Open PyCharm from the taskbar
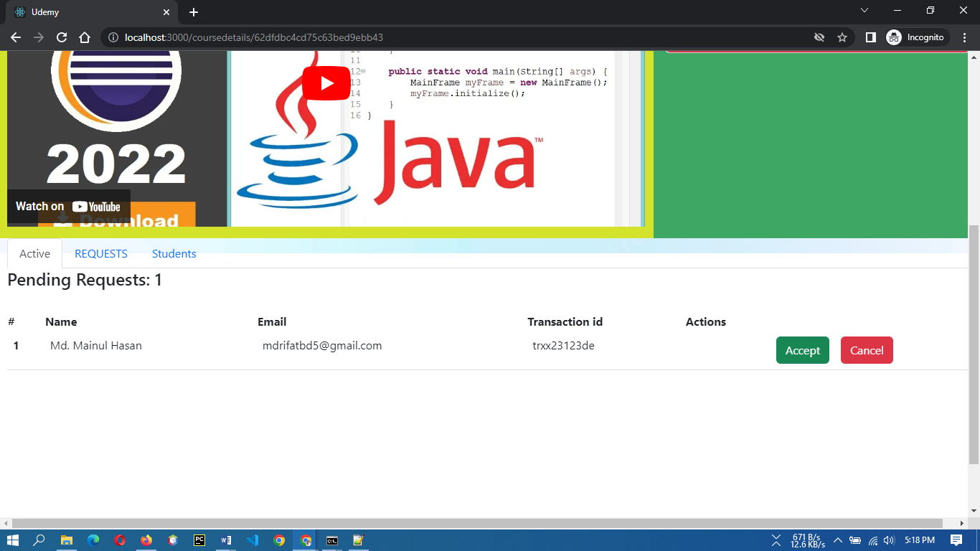The image size is (980, 551). [199, 540]
